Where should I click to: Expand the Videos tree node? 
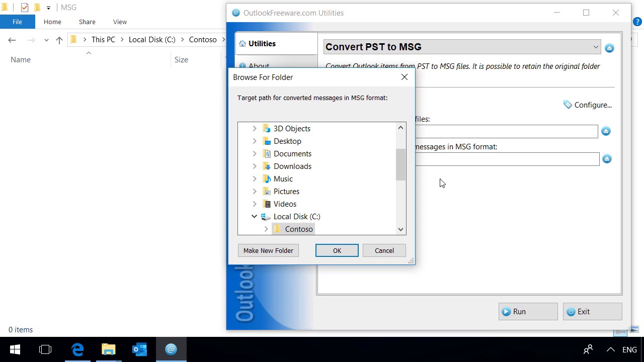[x=255, y=204]
